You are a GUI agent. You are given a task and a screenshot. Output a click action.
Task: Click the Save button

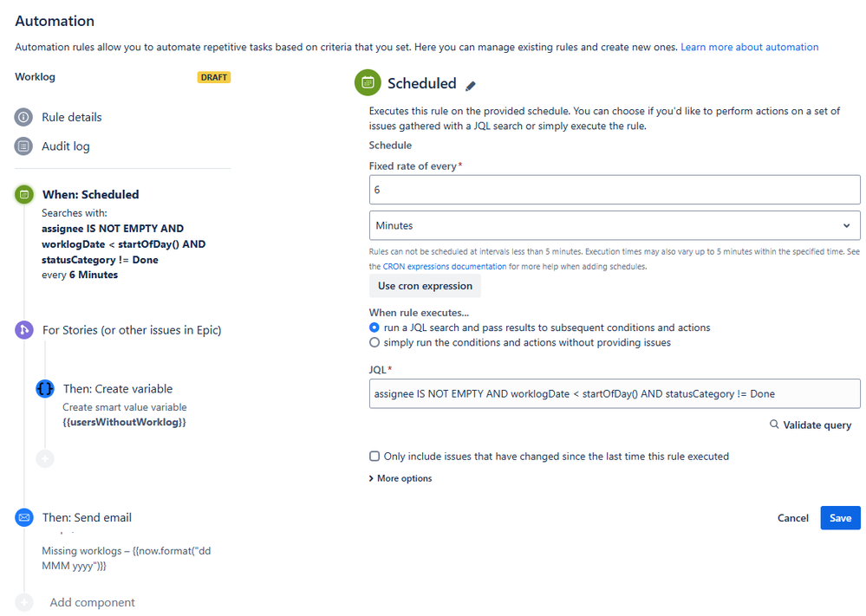[840, 517]
